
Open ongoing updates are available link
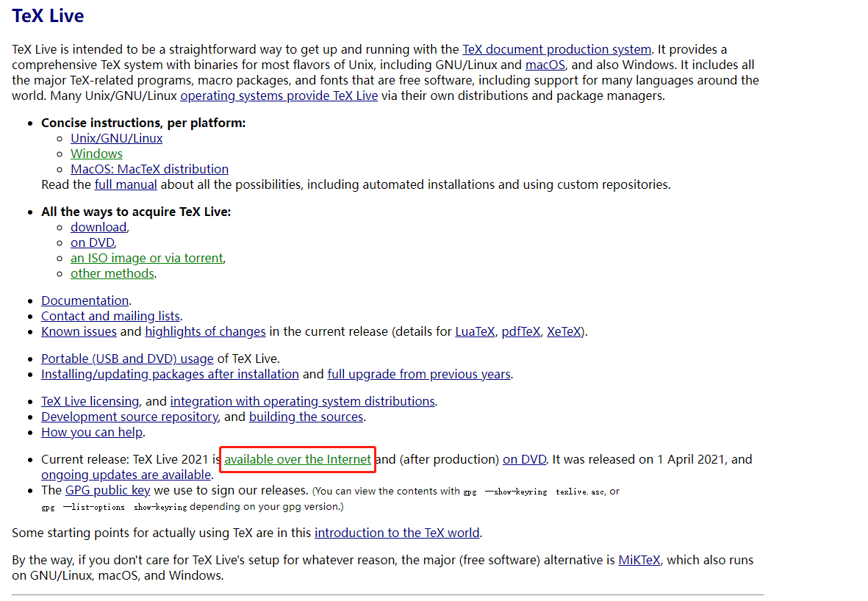point(126,475)
